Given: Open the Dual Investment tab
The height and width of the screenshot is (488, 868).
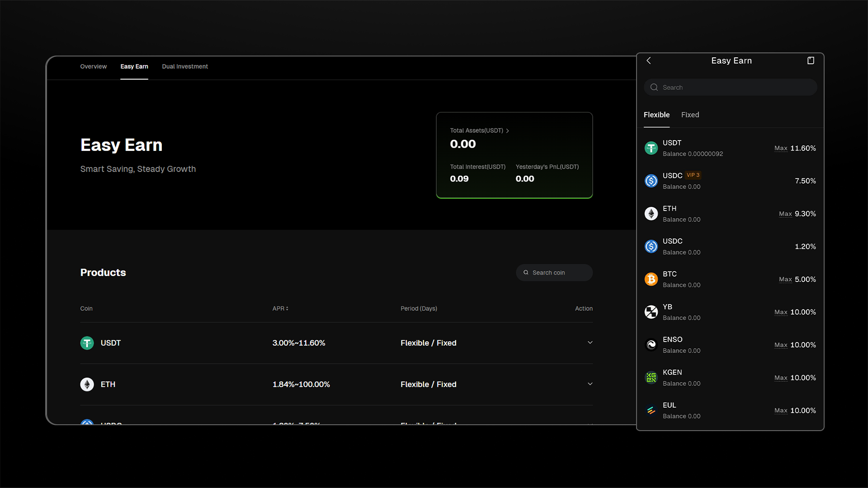Looking at the screenshot, I should point(185,66).
